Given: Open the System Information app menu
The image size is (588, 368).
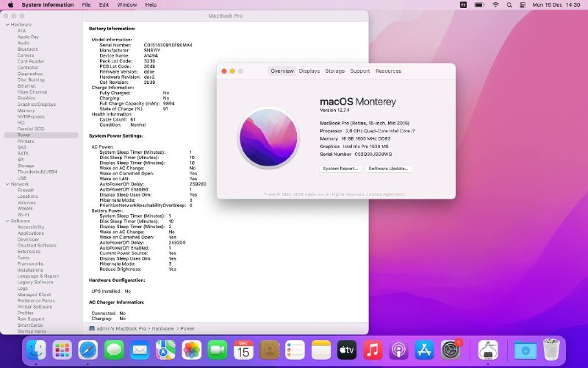Looking at the screenshot, I should 48,5.
